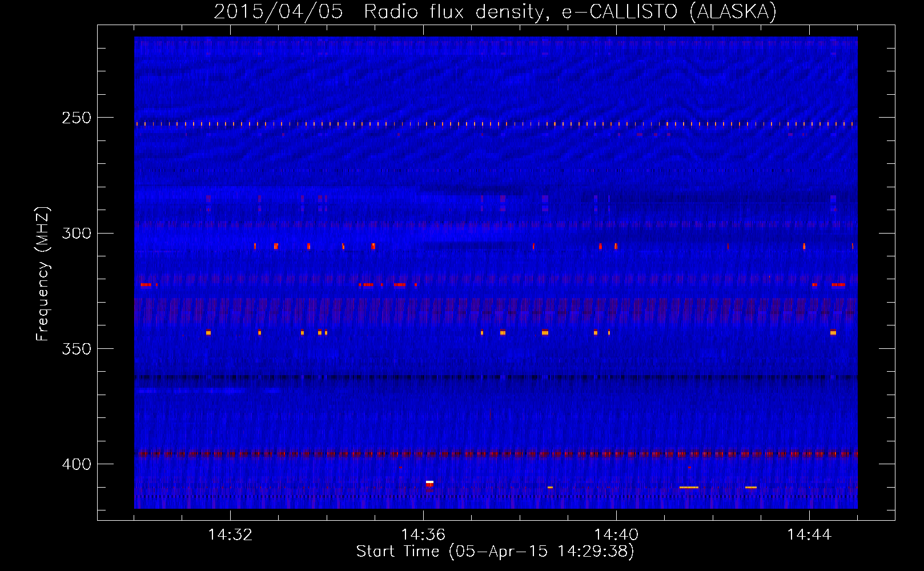Click the date '2015/04/05' in the title
The image size is (924, 571).
click(x=278, y=11)
